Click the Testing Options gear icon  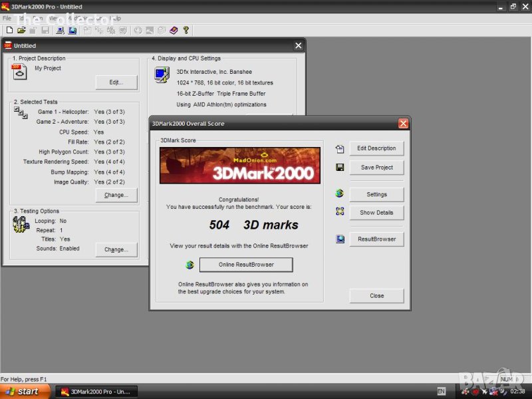pos(21,225)
